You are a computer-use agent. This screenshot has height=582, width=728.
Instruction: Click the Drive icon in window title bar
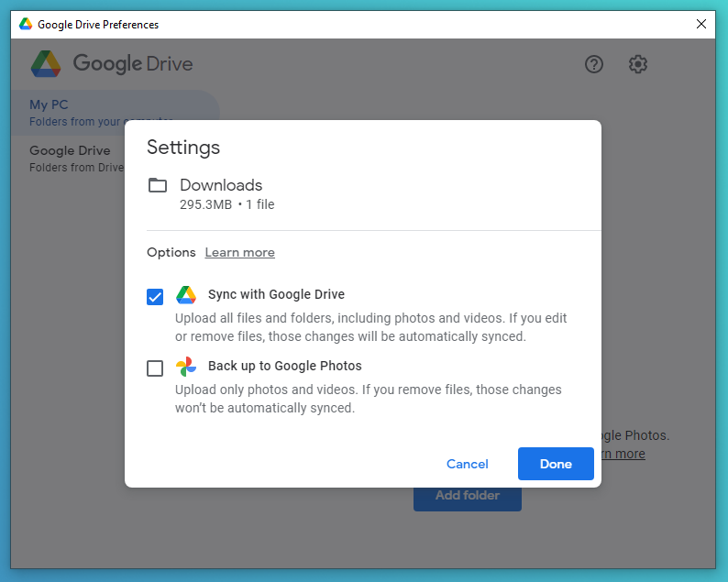(x=26, y=25)
